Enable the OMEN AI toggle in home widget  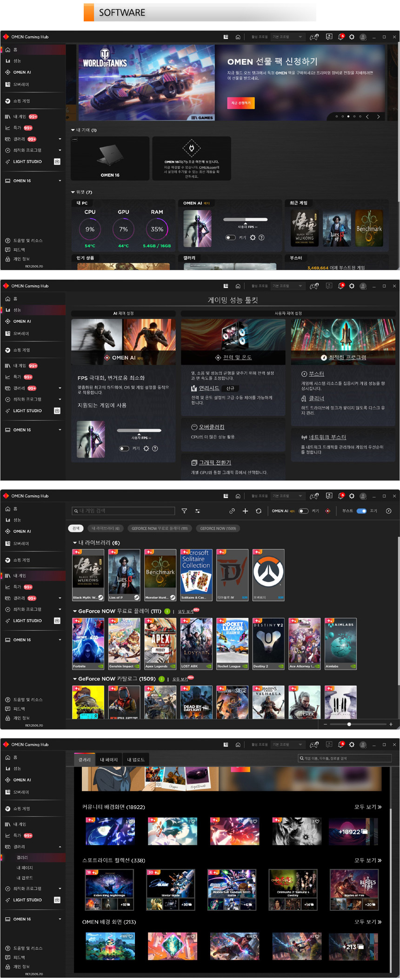point(230,237)
